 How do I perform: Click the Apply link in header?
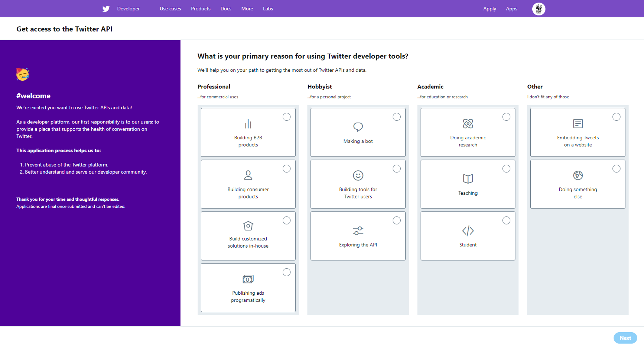pos(489,9)
